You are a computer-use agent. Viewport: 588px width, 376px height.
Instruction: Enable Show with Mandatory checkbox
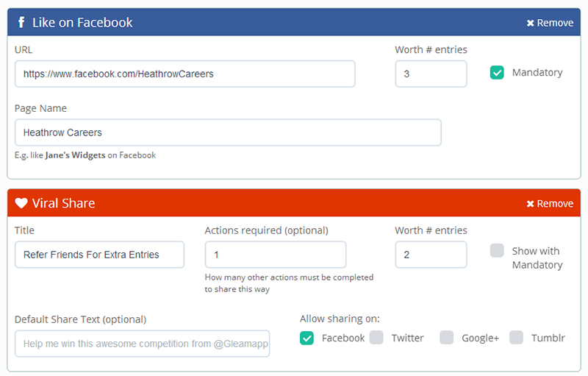click(498, 251)
